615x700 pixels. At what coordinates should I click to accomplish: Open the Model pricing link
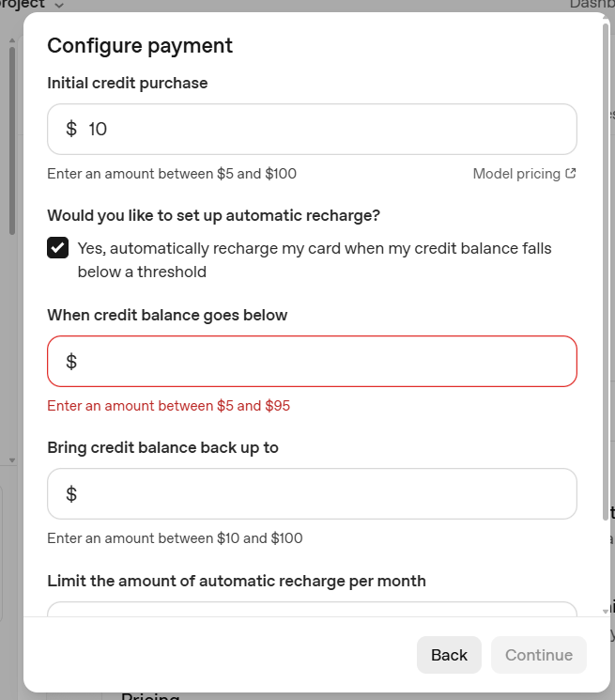516,174
